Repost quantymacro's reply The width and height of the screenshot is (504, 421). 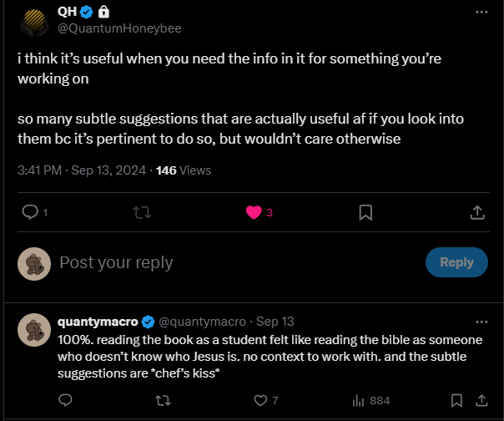coord(163,401)
